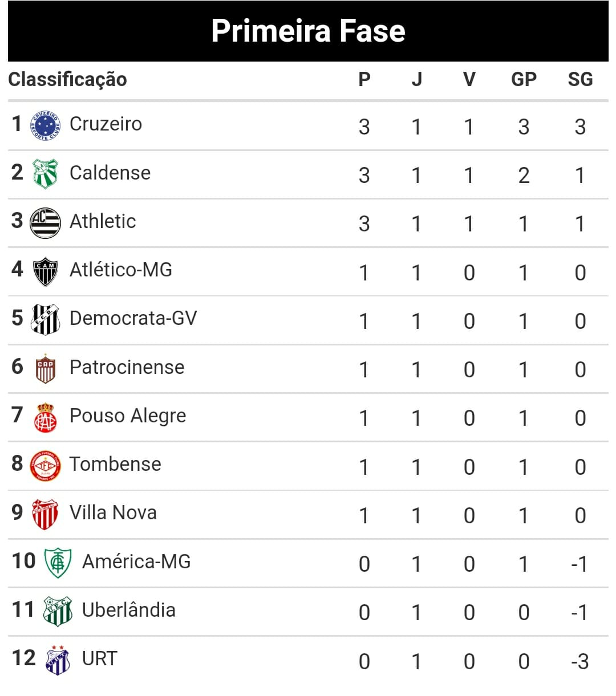Select the Pouso Alegre team name
Image resolution: width=616 pixels, height=696 pixels.
click(128, 416)
